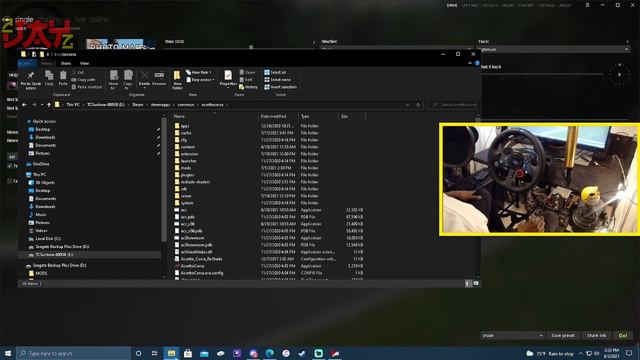This screenshot has width=640, height=360.
Task: Switch to the Home ribbon tab
Action: pyautogui.click(x=46, y=63)
